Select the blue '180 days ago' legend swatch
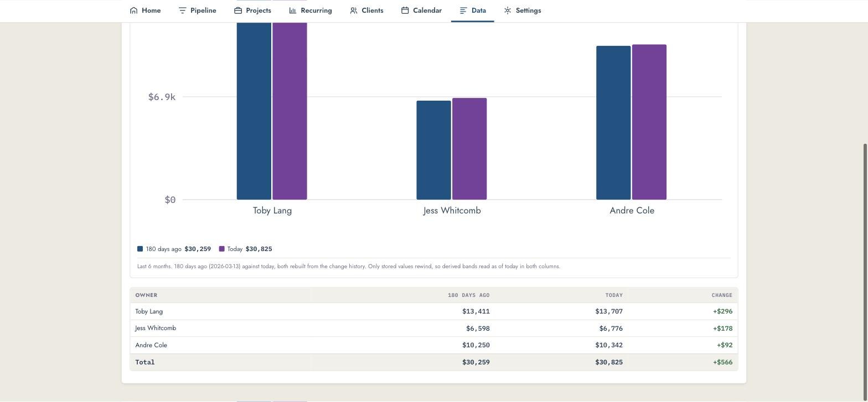 (140, 249)
